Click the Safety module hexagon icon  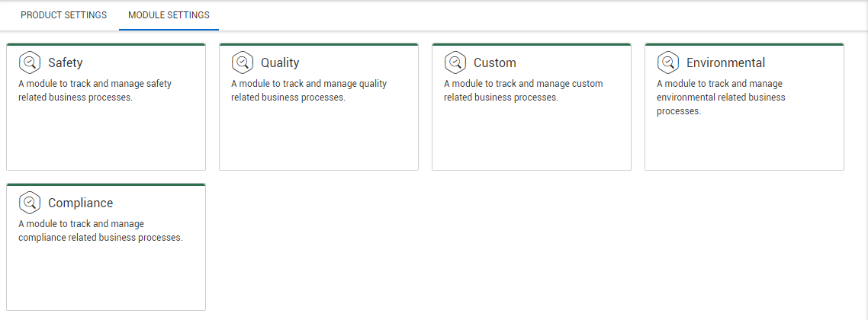pos(29,62)
